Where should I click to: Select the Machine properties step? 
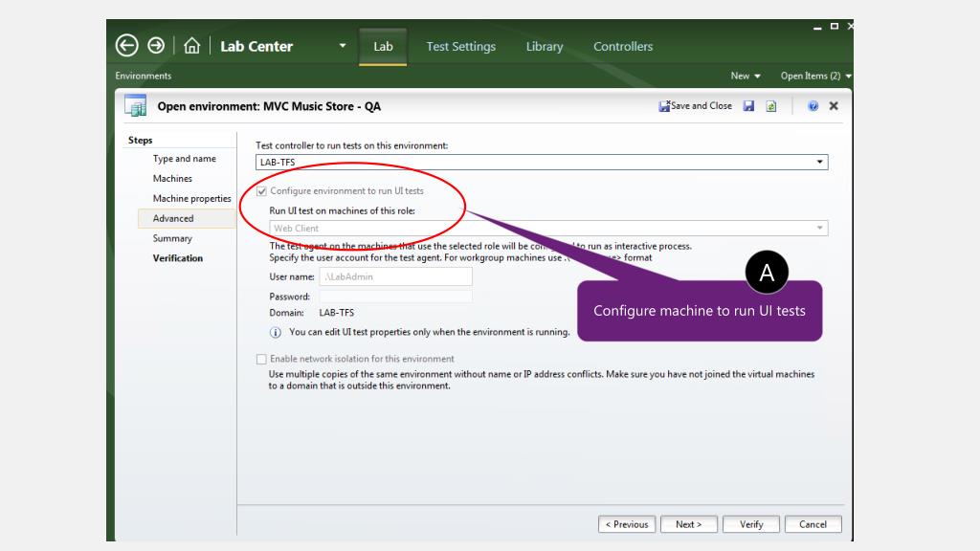(191, 199)
